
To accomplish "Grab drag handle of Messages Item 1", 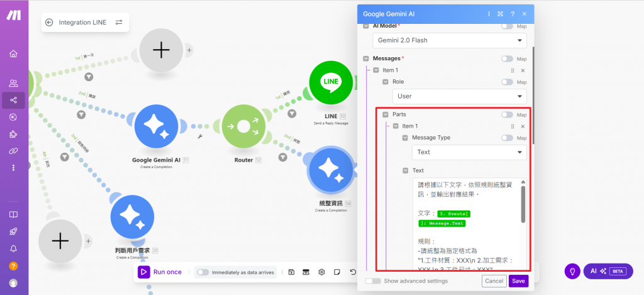I will pyautogui.click(x=512, y=70).
